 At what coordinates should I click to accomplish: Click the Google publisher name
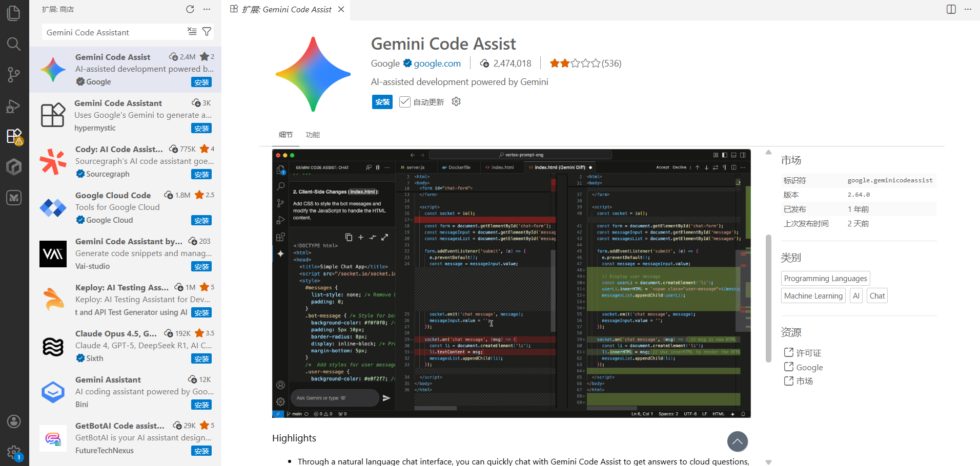(x=385, y=63)
